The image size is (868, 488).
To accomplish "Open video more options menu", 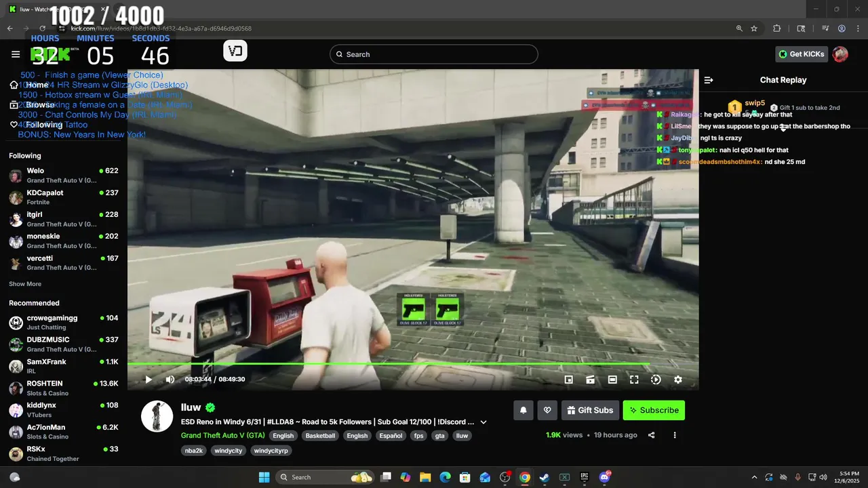I will (x=675, y=435).
